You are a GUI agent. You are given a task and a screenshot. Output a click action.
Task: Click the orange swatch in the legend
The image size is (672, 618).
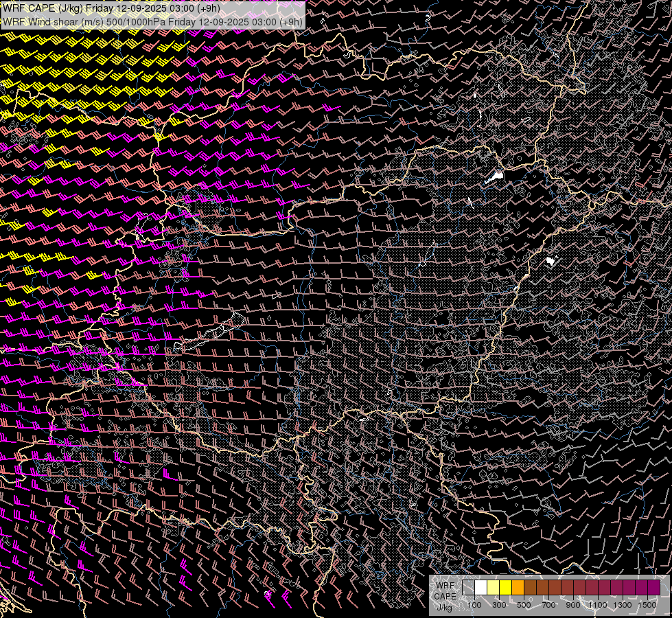tap(518, 588)
